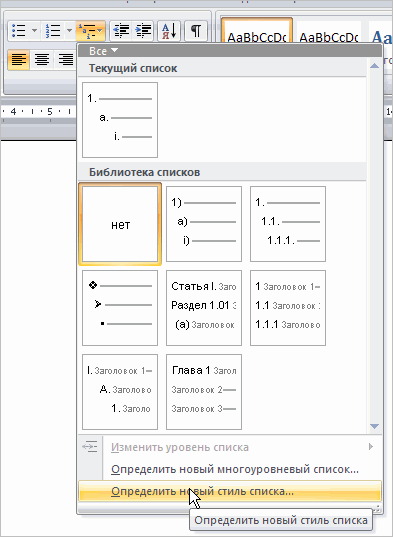Click the change list level icon

coord(90,447)
